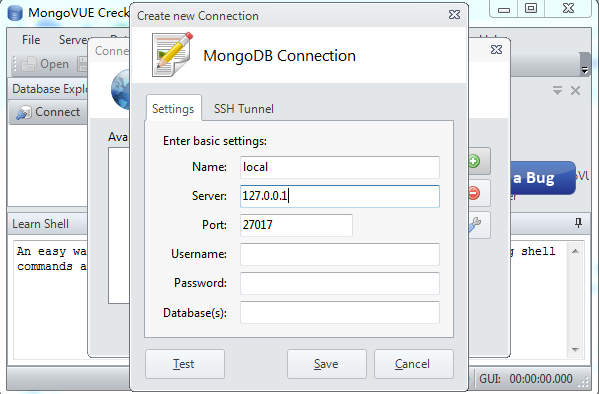Screen dimensions: 599x394
Task: Cancel the connection dialog
Action: click(x=414, y=364)
